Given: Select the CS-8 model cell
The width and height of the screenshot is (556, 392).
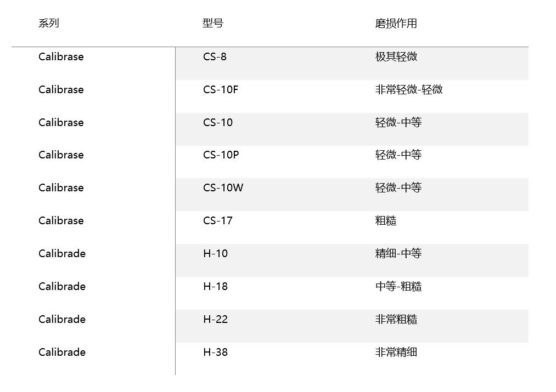Looking at the screenshot, I should 215,56.
